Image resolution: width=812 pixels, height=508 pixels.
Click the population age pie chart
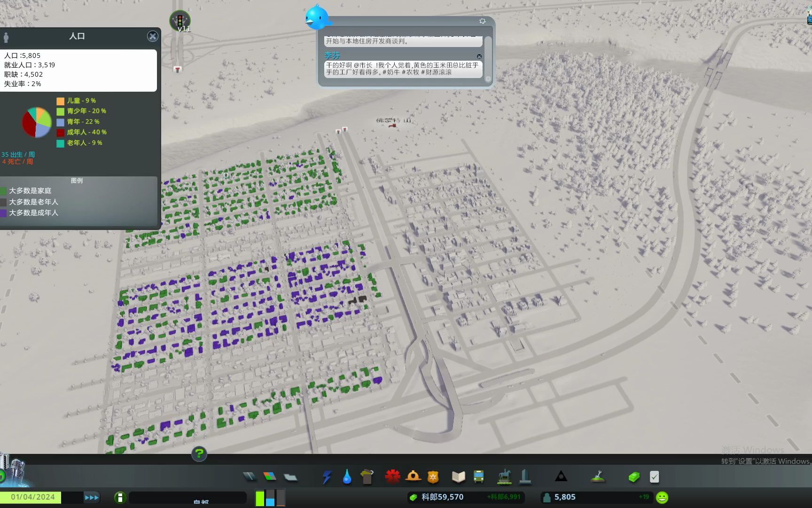(37, 122)
